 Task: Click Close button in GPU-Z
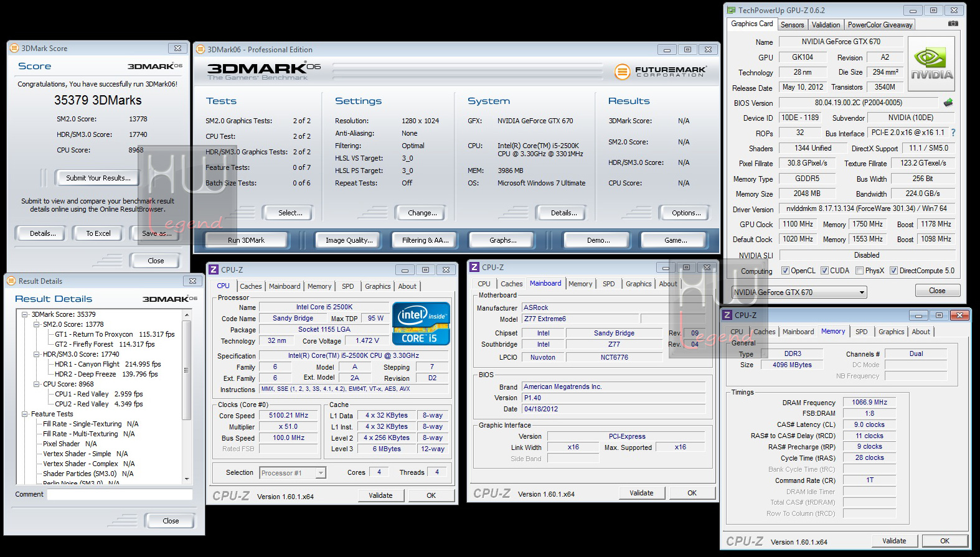pyautogui.click(x=937, y=291)
